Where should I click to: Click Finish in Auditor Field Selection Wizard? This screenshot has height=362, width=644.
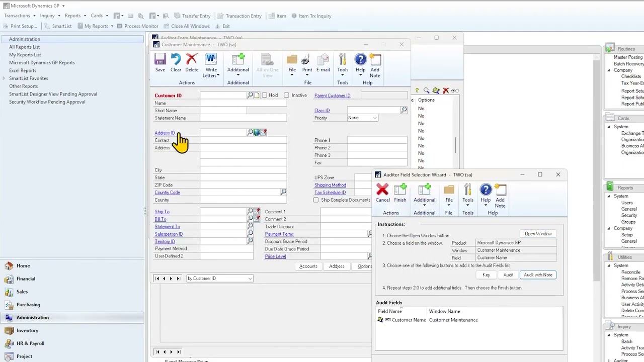[x=400, y=193]
